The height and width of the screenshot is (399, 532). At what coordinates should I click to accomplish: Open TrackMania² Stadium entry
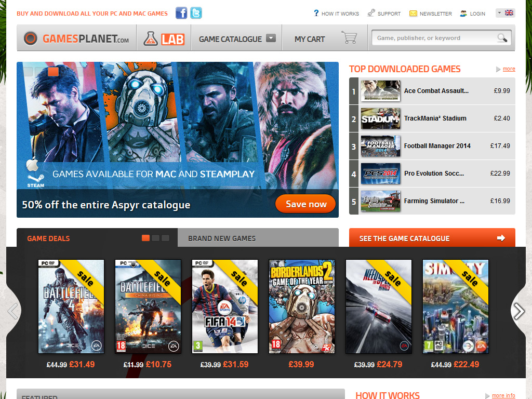(432, 118)
